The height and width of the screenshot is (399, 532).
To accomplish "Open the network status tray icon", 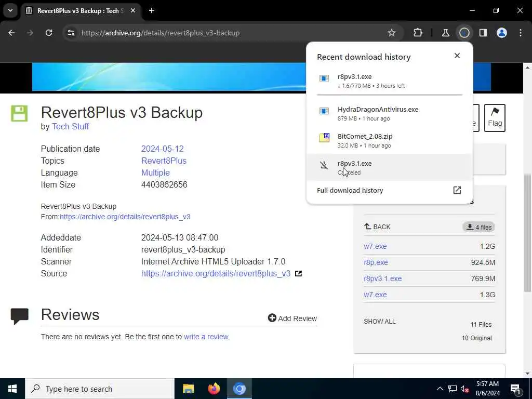I will coord(453,389).
